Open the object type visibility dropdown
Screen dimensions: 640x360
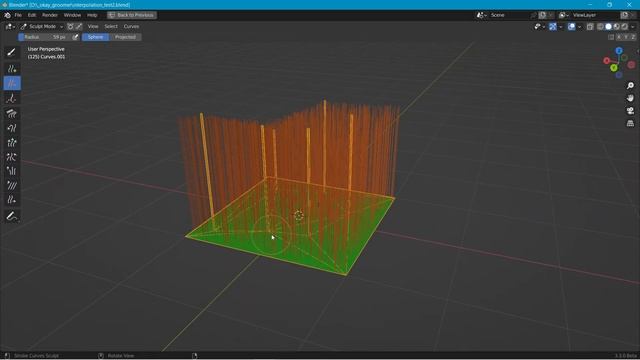coord(540,27)
